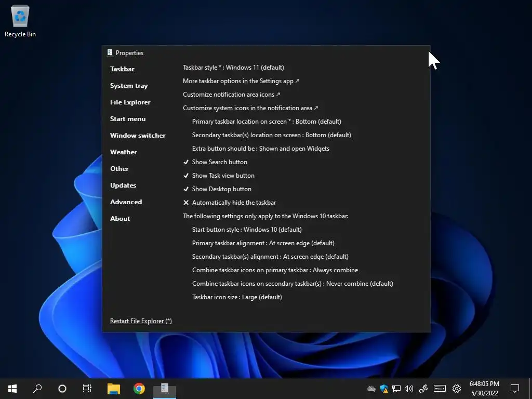Change Secondary taskbar(s) alignment setting
This screenshot has height=399, width=532.
pyautogui.click(x=270, y=257)
